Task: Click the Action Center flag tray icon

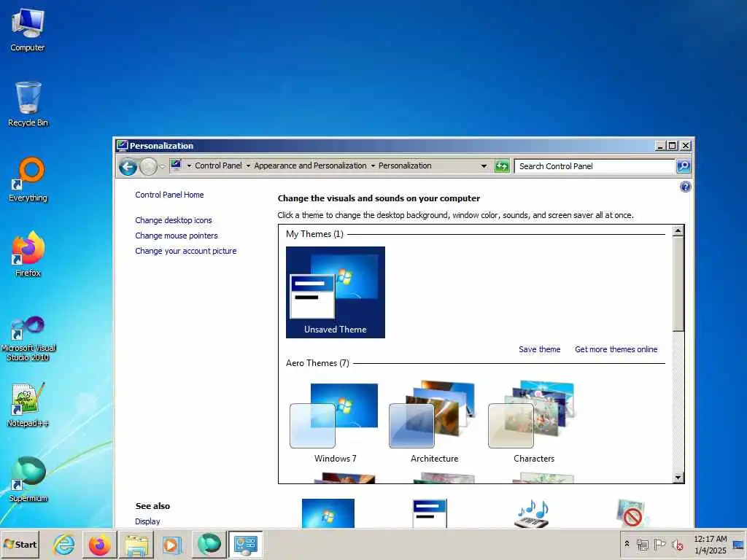Action: [x=659, y=544]
